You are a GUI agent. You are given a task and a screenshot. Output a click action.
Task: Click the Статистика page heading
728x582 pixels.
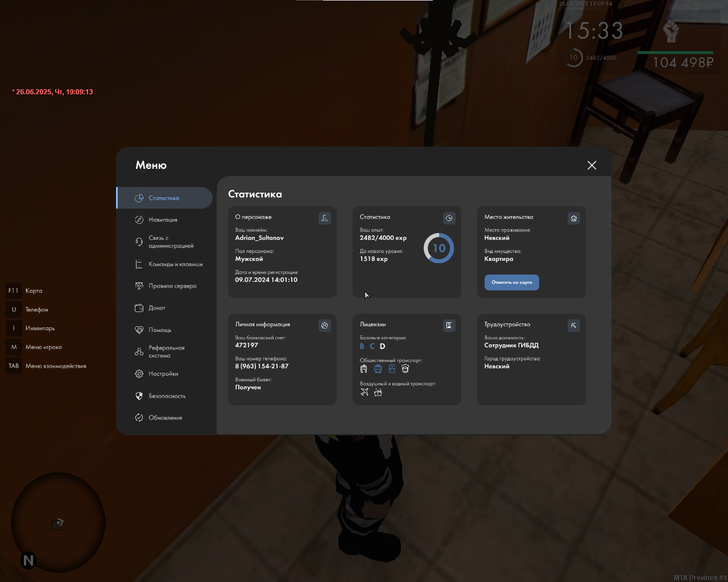pyautogui.click(x=255, y=194)
